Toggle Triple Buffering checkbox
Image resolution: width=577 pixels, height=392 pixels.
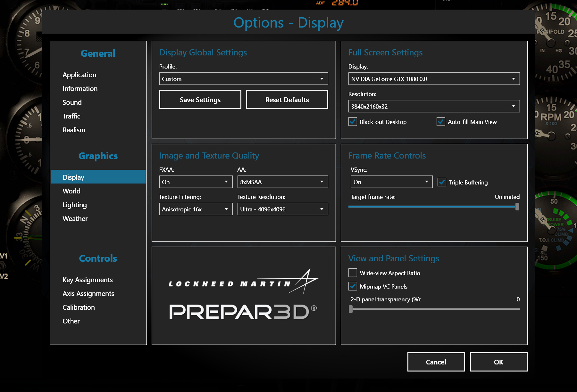pos(442,182)
